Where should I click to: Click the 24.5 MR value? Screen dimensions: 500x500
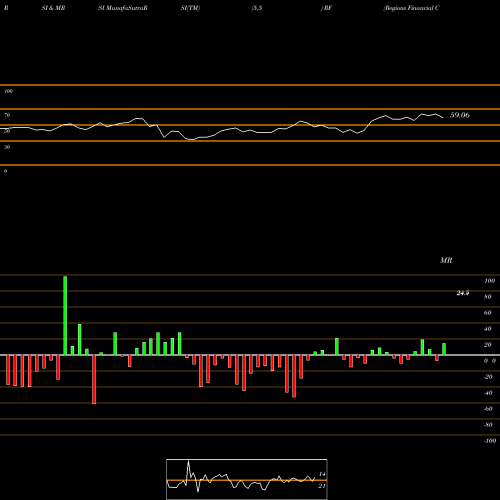pos(463,293)
